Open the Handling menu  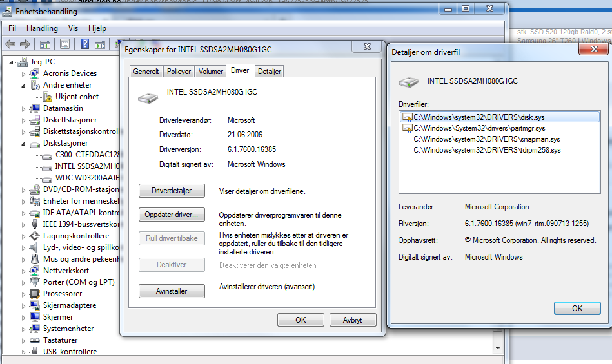coord(42,28)
